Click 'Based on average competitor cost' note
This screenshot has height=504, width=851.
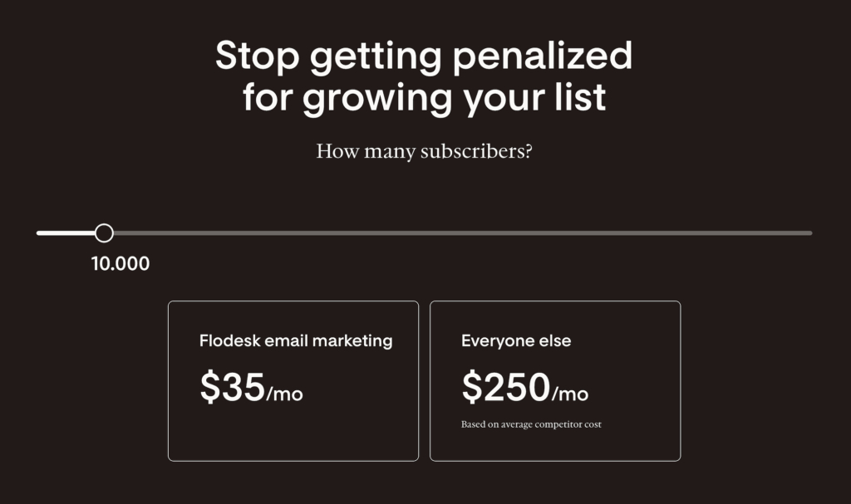click(x=531, y=424)
